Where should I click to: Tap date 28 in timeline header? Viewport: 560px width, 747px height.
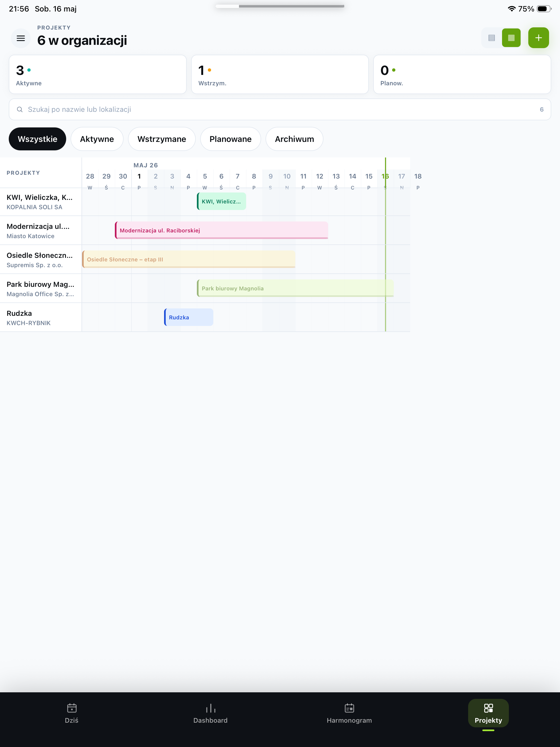(90, 176)
